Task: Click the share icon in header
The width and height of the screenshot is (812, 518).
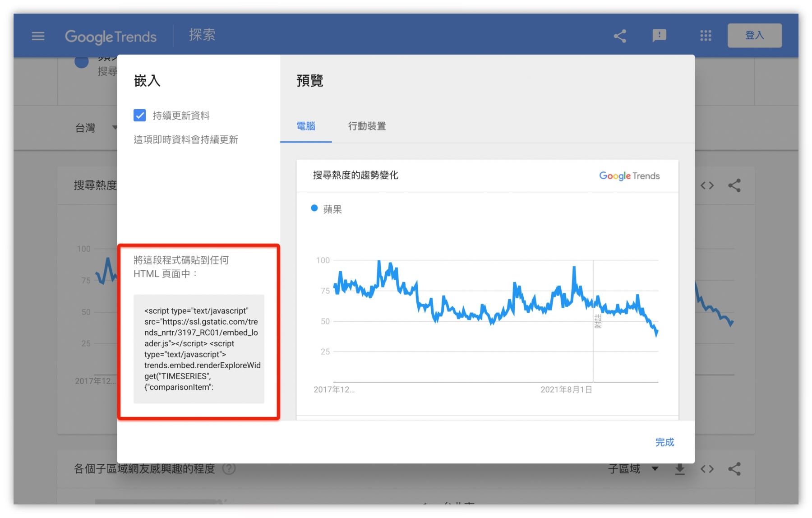Action: [x=620, y=36]
